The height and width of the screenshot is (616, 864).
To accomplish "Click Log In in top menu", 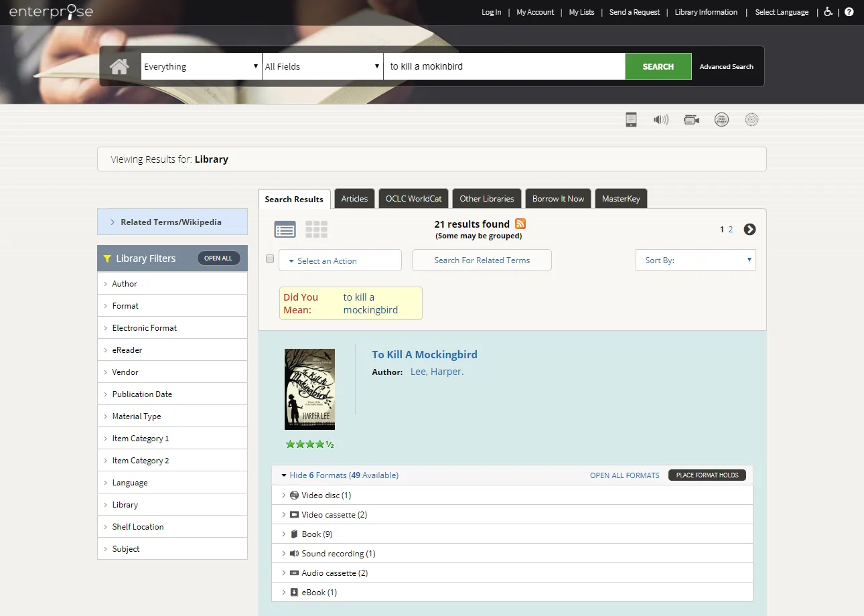I will 492,12.
